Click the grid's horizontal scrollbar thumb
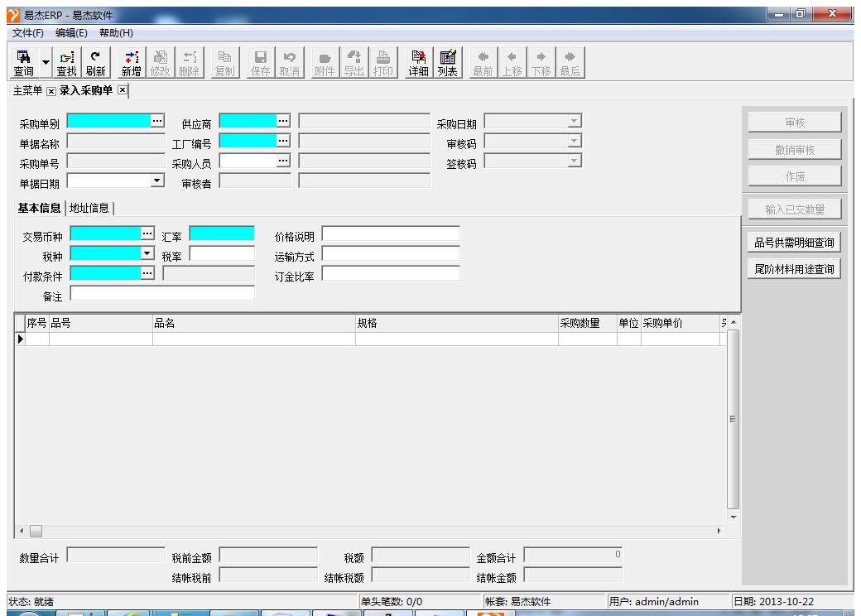The width and height of the screenshot is (861, 616). click(x=36, y=530)
